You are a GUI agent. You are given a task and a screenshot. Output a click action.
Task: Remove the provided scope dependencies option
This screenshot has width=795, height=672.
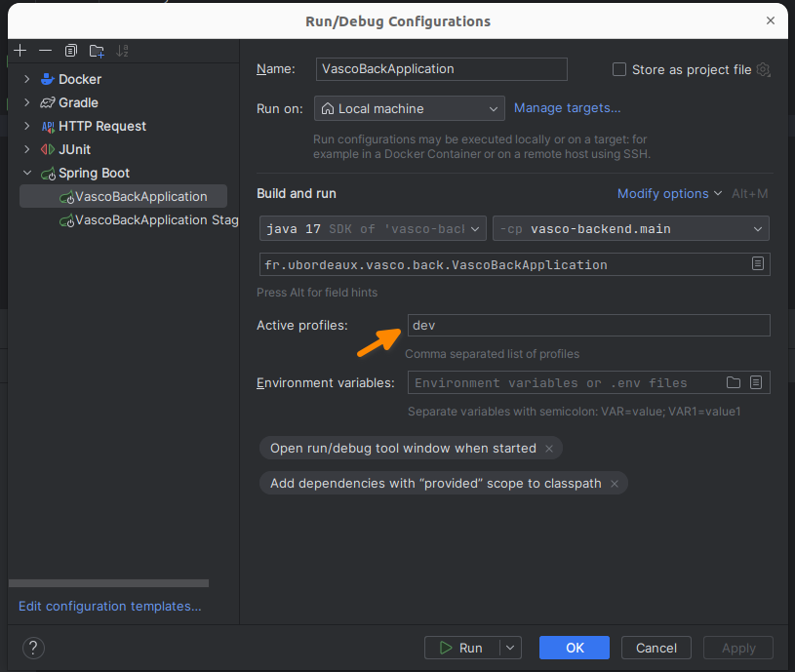point(615,483)
